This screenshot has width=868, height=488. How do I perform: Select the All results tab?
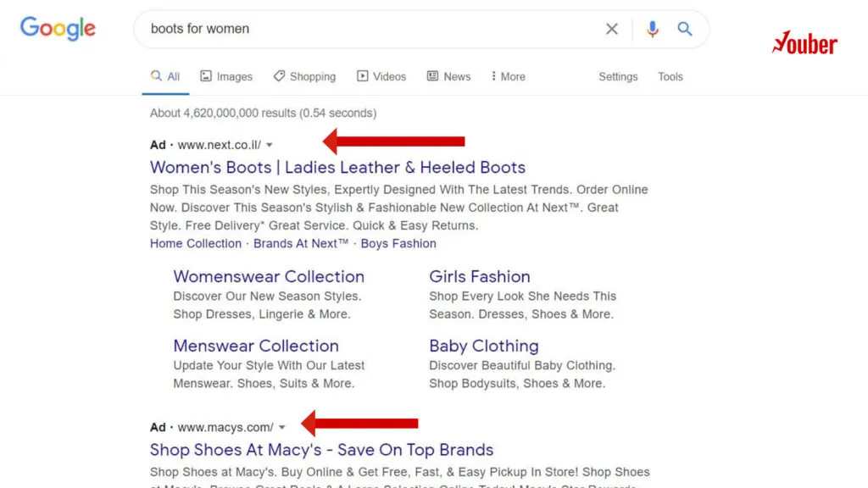pyautogui.click(x=165, y=76)
